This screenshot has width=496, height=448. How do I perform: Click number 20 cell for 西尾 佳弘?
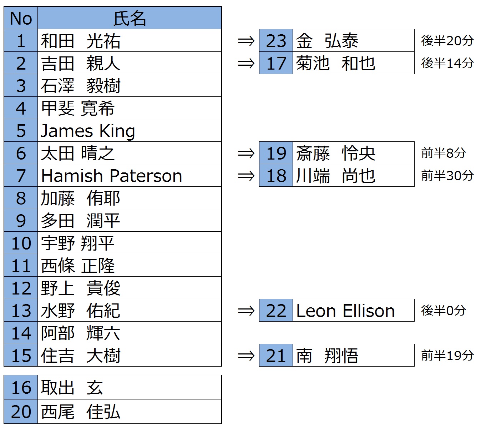tap(21, 412)
